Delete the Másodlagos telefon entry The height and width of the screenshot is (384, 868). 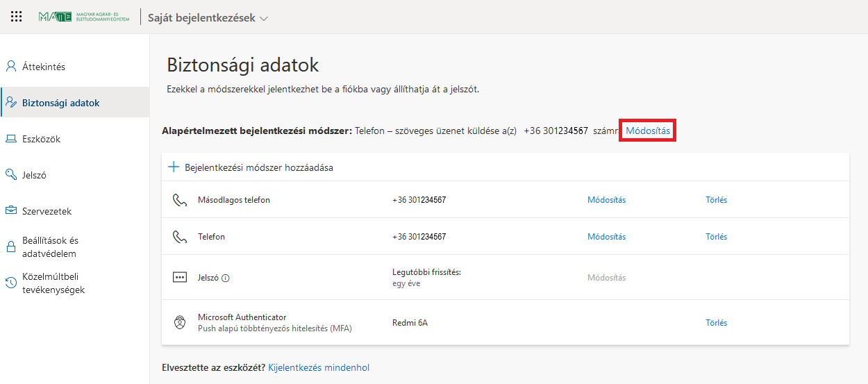tap(716, 200)
